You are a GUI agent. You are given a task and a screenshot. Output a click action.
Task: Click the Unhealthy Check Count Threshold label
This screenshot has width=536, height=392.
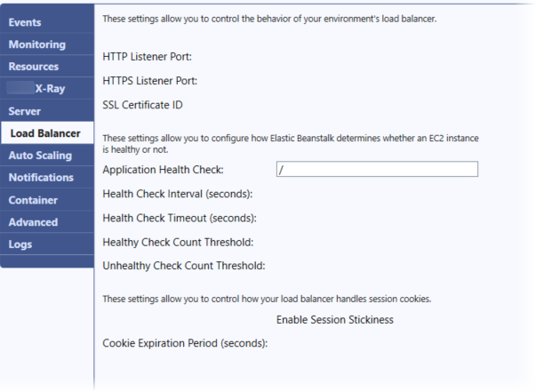(x=185, y=265)
